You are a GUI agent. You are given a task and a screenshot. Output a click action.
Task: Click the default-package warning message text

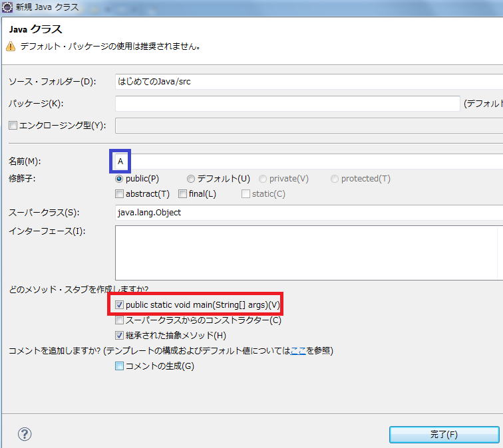(110, 47)
